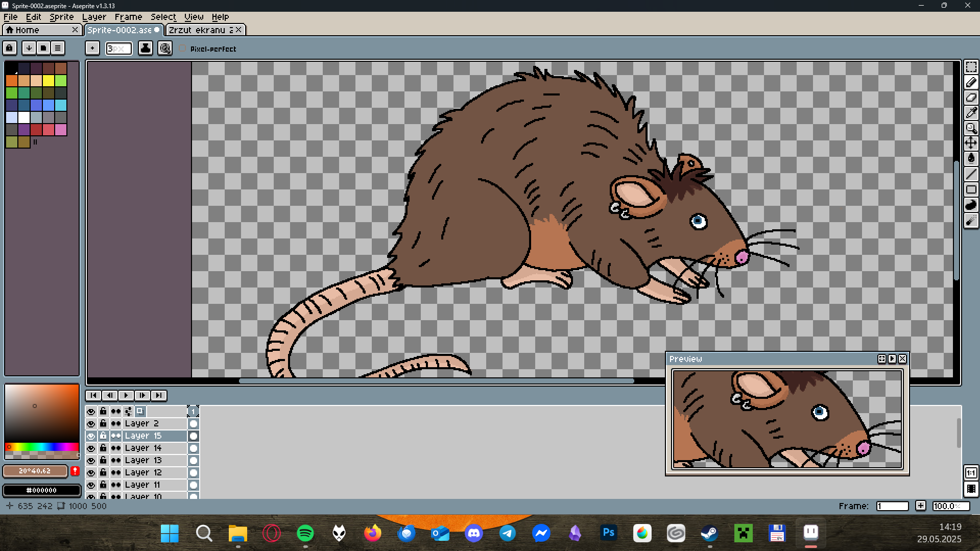
Task: Open Spotify from the taskbar
Action: [x=305, y=533]
